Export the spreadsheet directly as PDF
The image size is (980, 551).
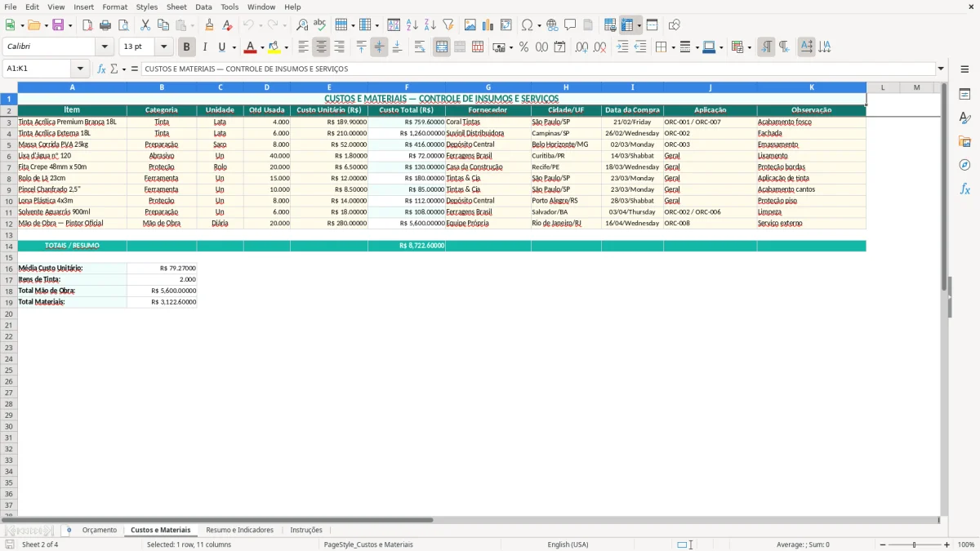(87, 25)
